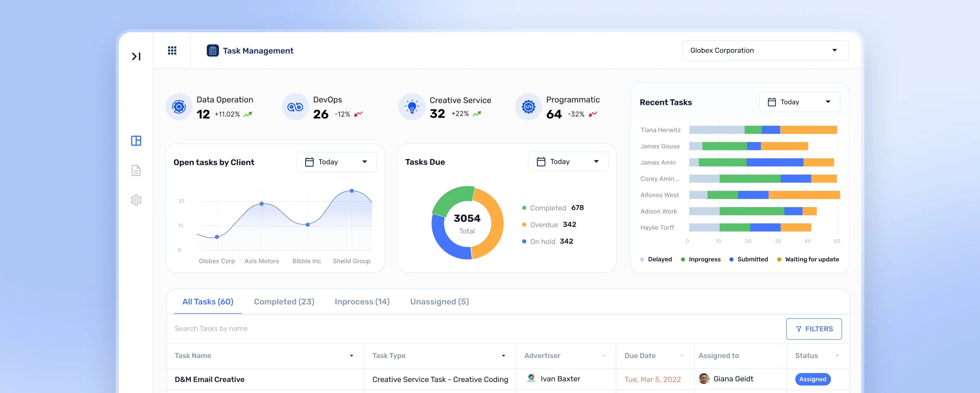Click the Creative Service upward trend arrow
This screenshot has width=980, height=393.
477,113
